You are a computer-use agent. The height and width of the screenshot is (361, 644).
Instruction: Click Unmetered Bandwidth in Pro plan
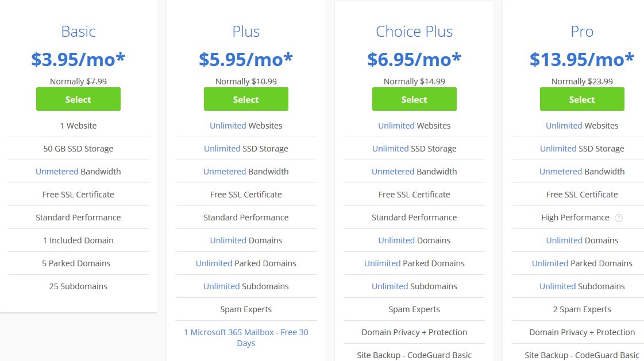pyautogui.click(x=581, y=172)
